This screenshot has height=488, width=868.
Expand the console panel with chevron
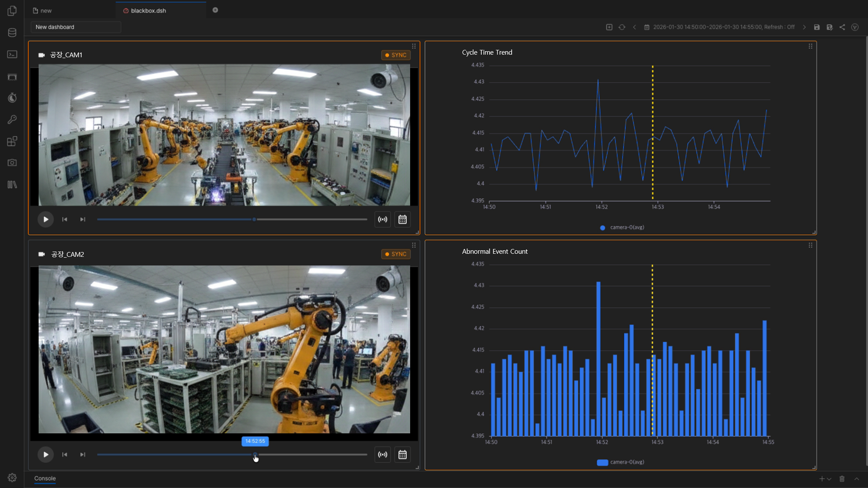tap(856, 479)
